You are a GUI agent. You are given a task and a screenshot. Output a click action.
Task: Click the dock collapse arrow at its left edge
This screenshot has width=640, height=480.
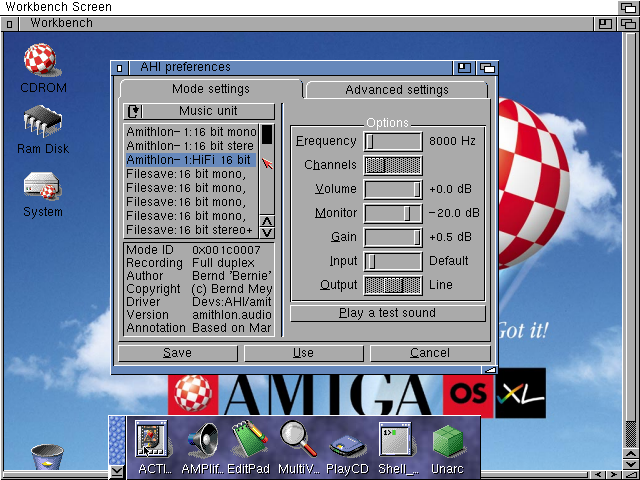pos(117,472)
